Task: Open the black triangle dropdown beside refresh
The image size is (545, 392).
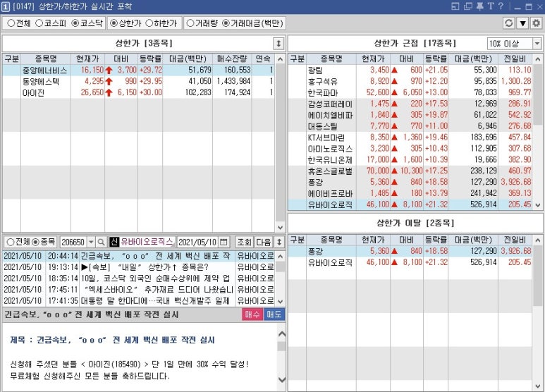Action: 522,23
